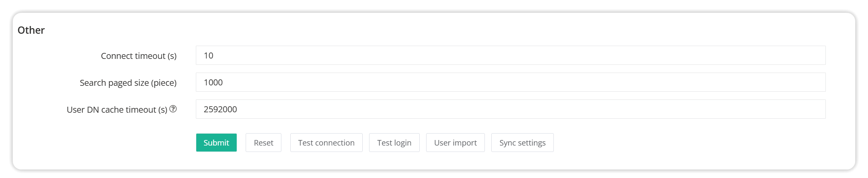The width and height of the screenshot is (868, 178).
Task: Click the Other section heading
Action: click(x=31, y=30)
